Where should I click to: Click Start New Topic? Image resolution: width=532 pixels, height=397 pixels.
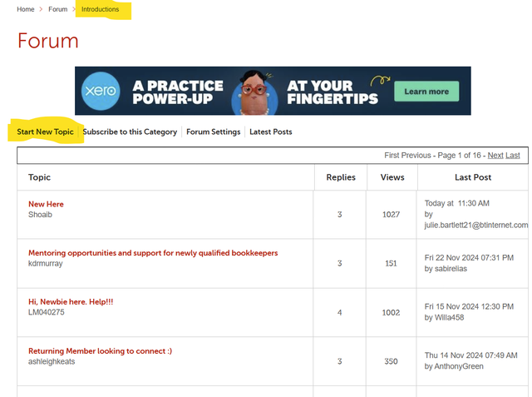45,132
